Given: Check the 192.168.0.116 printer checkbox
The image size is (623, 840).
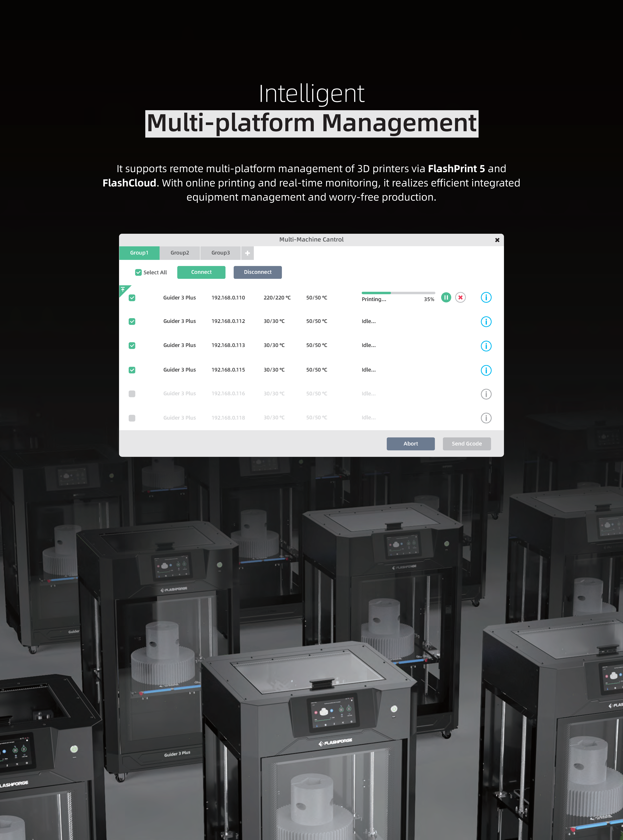Looking at the screenshot, I should 132,394.
